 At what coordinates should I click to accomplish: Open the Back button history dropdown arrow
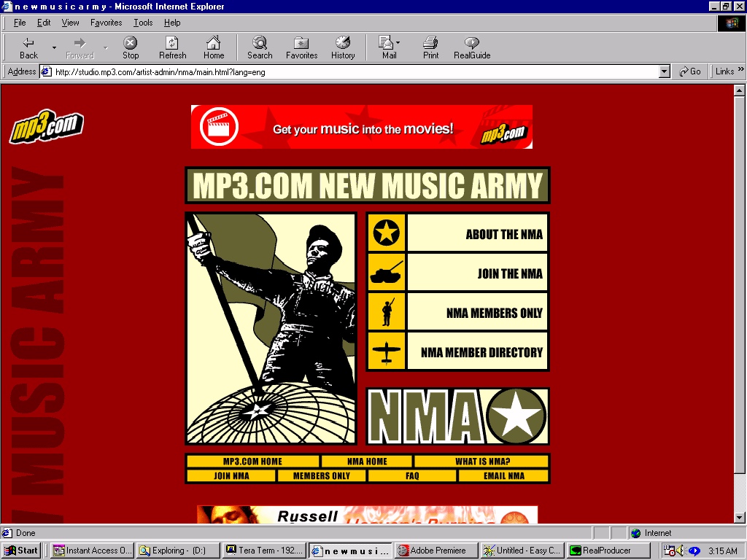54,47
